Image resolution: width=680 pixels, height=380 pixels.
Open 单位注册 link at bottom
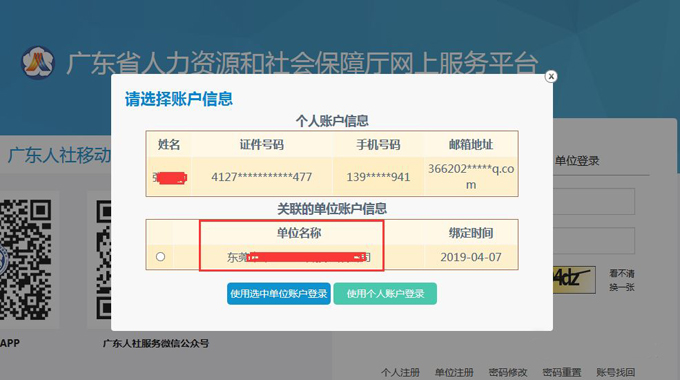click(x=454, y=372)
